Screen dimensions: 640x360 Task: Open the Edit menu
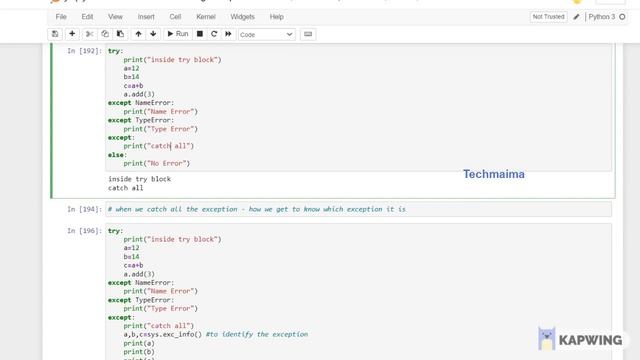tap(87, 17)
